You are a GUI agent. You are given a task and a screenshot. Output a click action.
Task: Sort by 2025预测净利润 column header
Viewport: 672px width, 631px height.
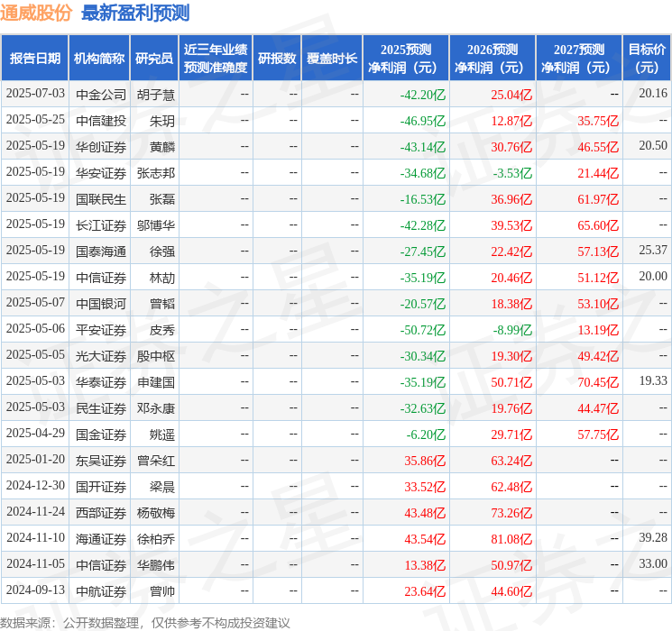[x=406, y=58]
